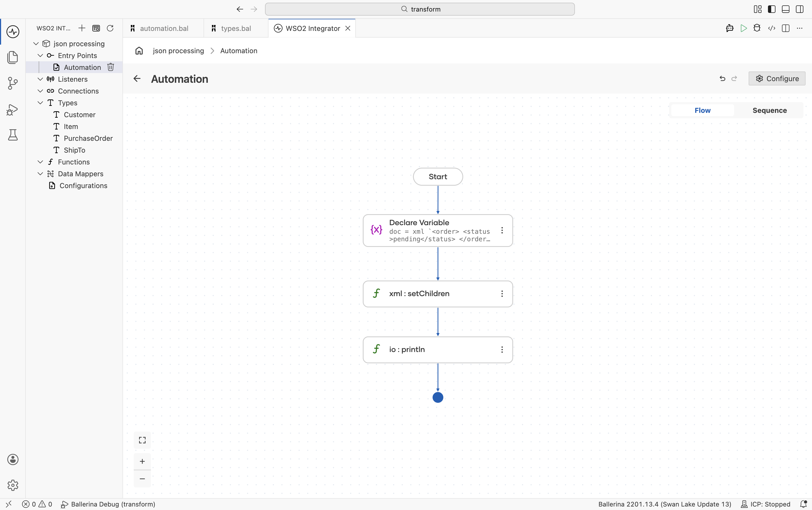Open Manage gear icon in activity bar

click(x=13, y=485)
